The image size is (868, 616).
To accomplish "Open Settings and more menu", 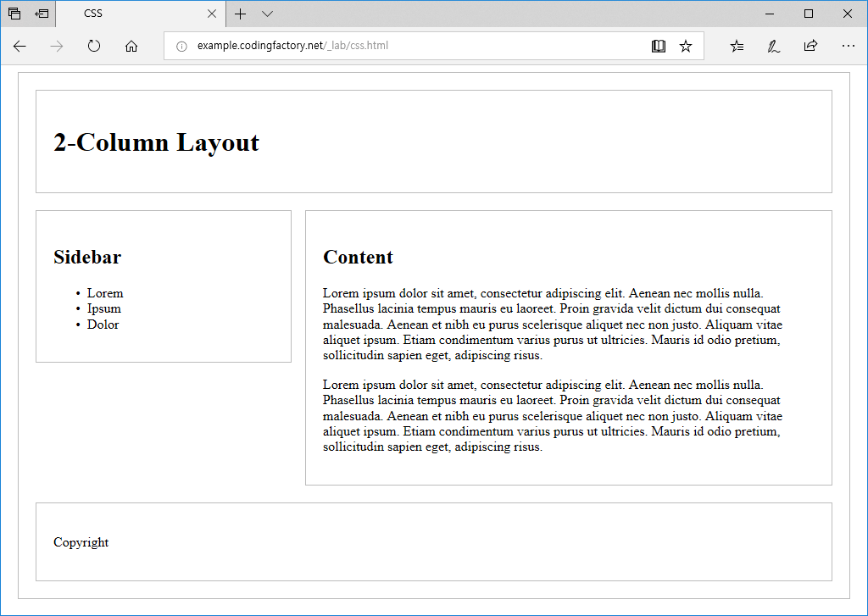I will [x=848, y=46].
